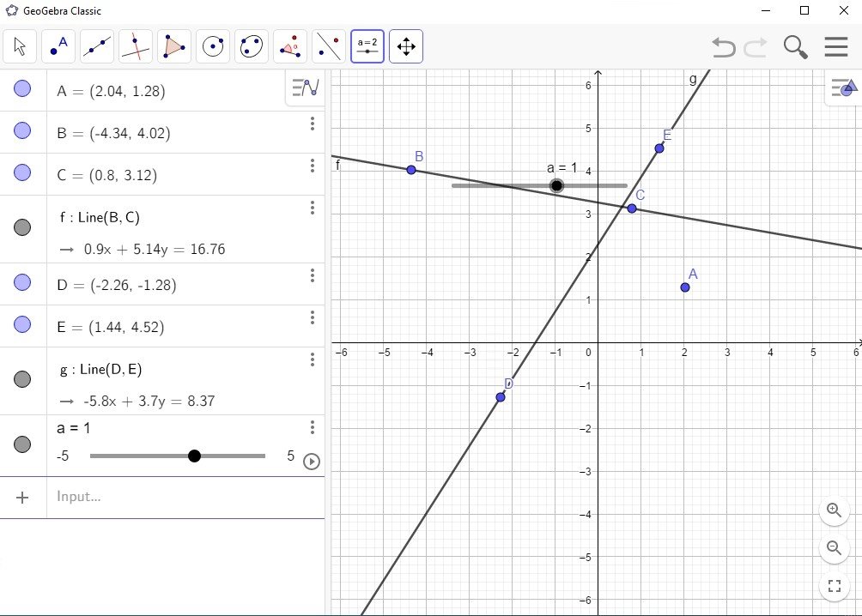Select the Slider a=2 tool

[x=367, y=46]
